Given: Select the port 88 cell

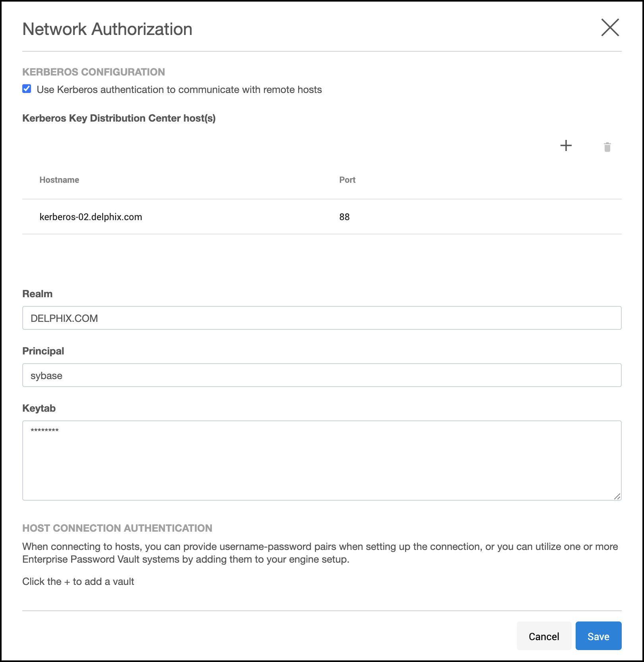Looking at the screenshot, I should click(x=344, y=217).
